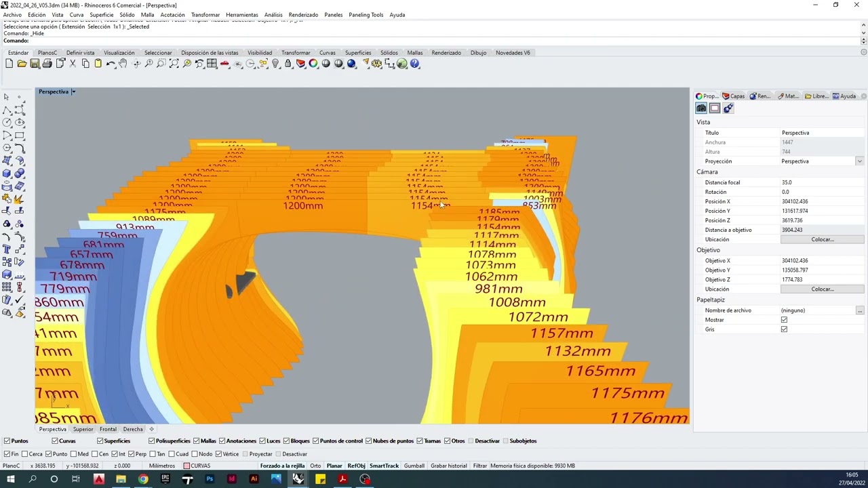Click the camera view properties icon
This screenshot has height=488, width=868.
[x=701, y=108]
